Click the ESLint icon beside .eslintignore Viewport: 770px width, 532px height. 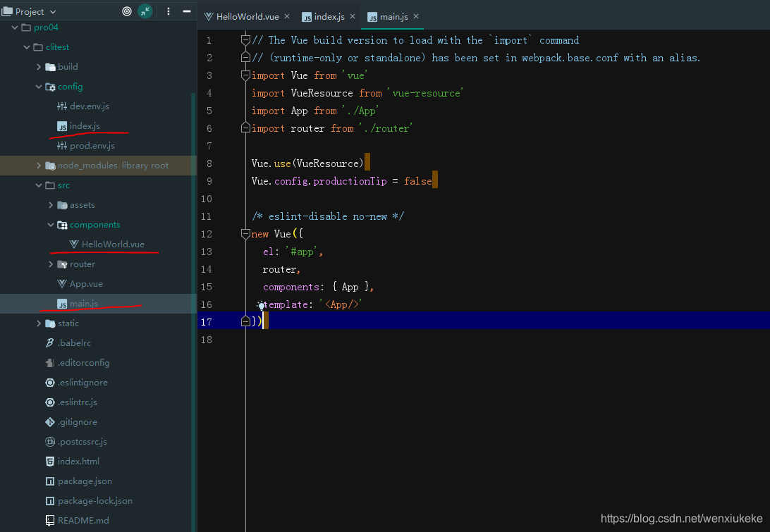(x=49, y=383)
